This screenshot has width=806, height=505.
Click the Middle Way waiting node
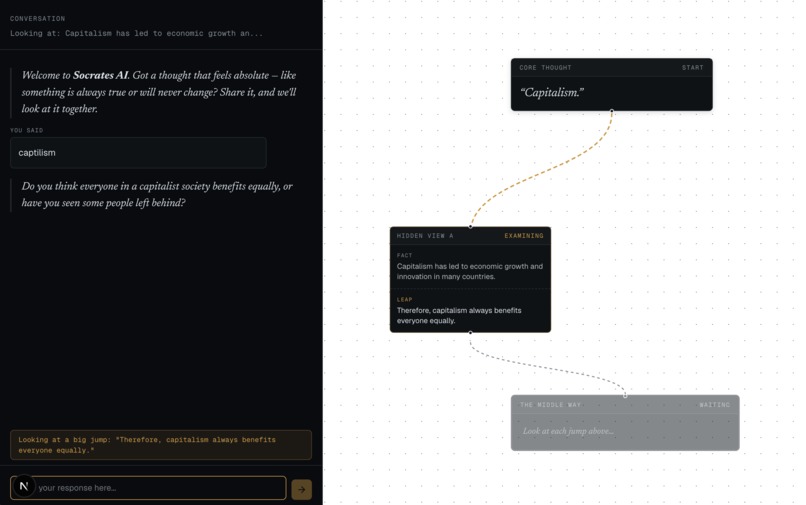(625, 423)
